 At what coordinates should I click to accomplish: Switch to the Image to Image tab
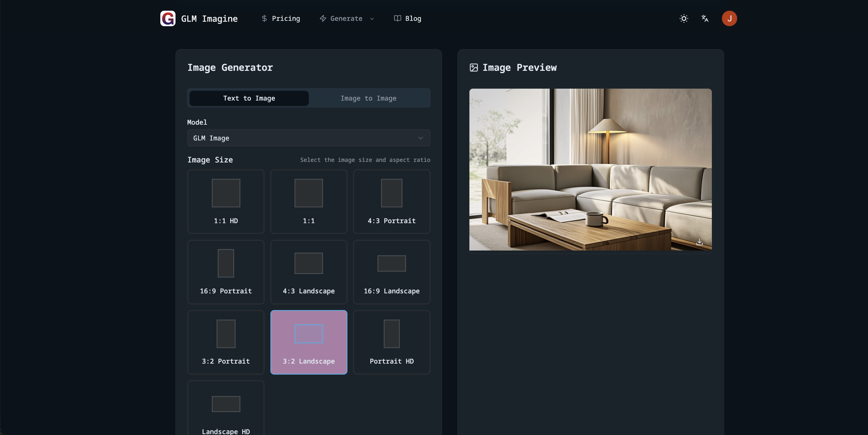click(x=368, y=98)
